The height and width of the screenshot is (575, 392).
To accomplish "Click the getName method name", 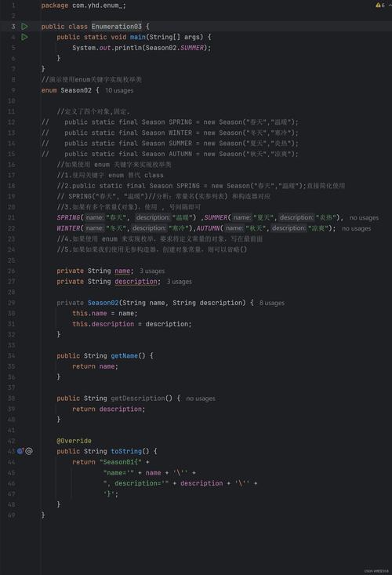I will pos(124,356).
